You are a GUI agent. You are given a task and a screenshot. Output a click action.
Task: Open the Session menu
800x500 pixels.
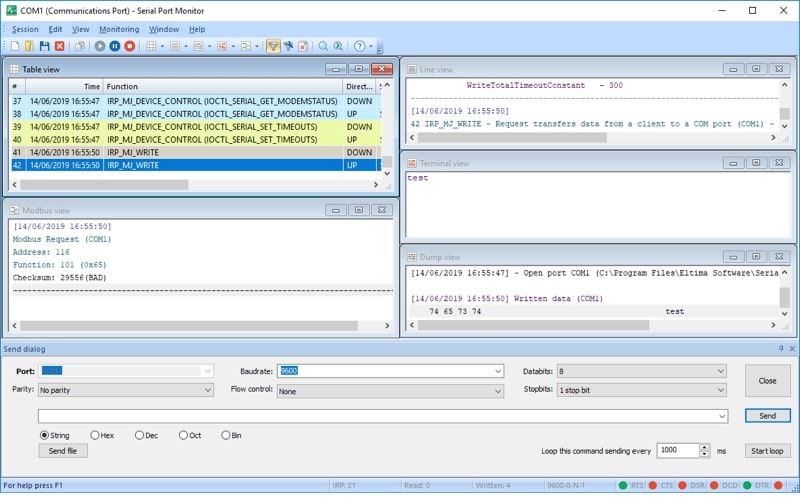click(x=25, y=29)
